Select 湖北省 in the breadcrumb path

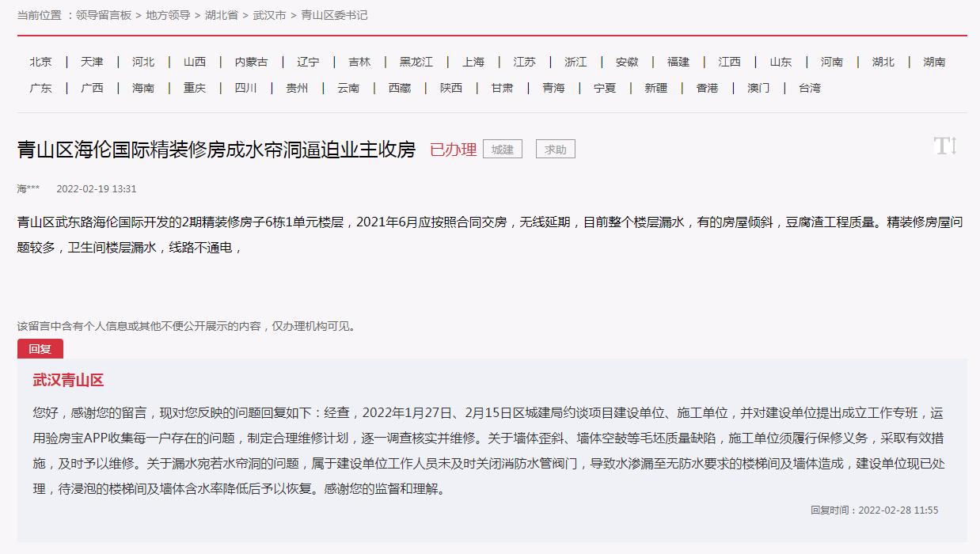(221, 15)
